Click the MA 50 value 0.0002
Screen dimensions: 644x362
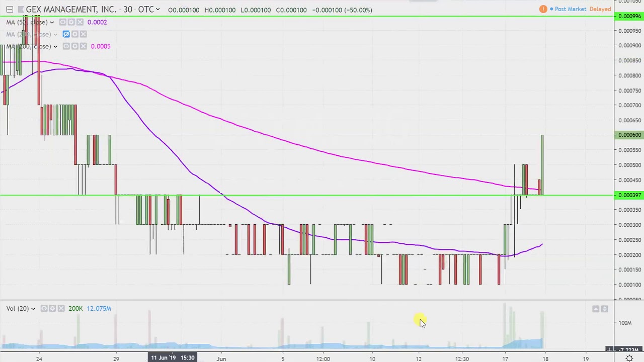(97, 22)
